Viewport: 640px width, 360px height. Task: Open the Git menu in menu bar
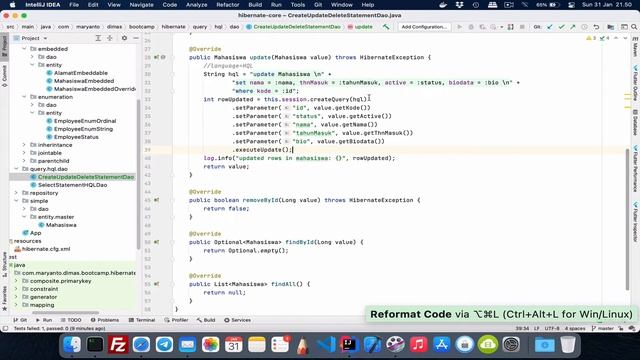tap(318, 5)
